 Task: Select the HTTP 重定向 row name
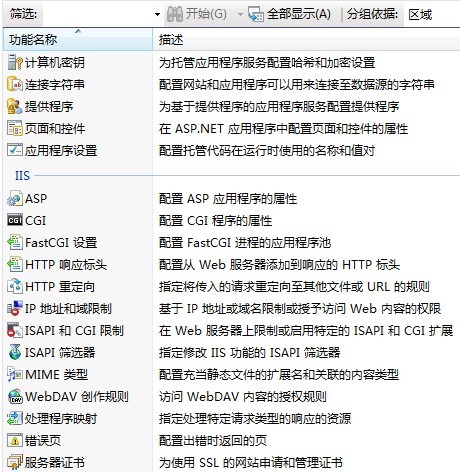coord(60,287)
